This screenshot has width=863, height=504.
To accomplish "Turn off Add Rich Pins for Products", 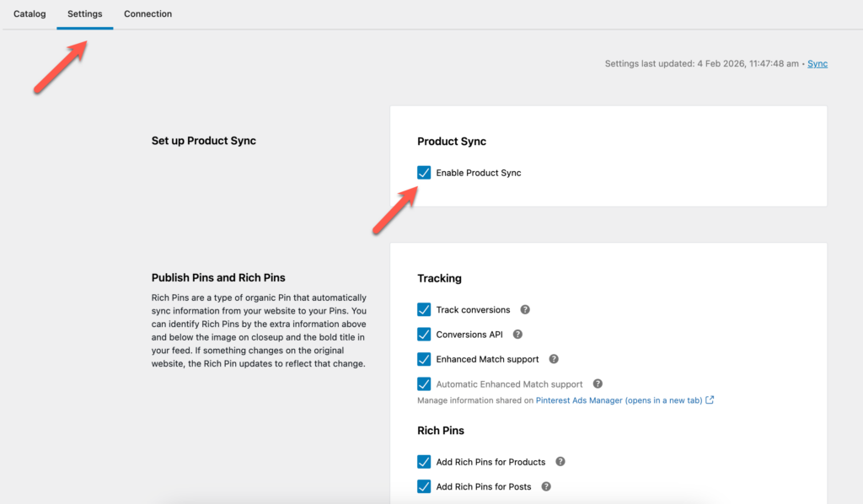I will tap(423, 462).
